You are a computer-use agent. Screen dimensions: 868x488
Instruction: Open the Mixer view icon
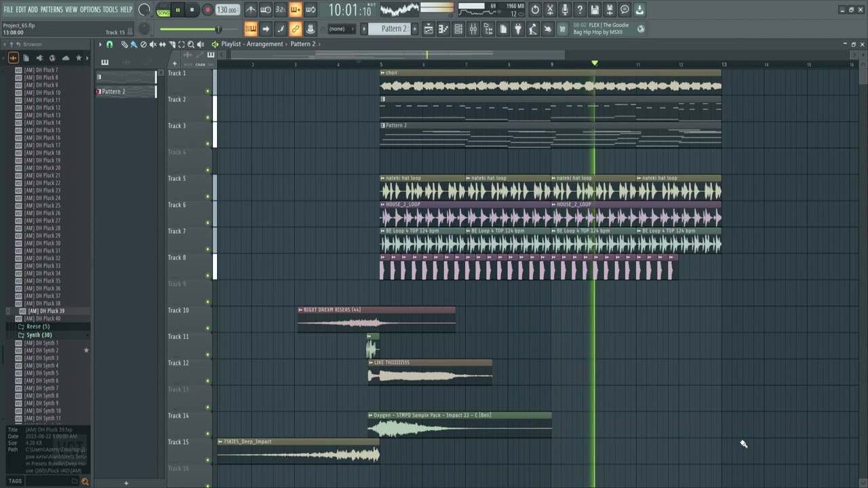pos(473,28)
